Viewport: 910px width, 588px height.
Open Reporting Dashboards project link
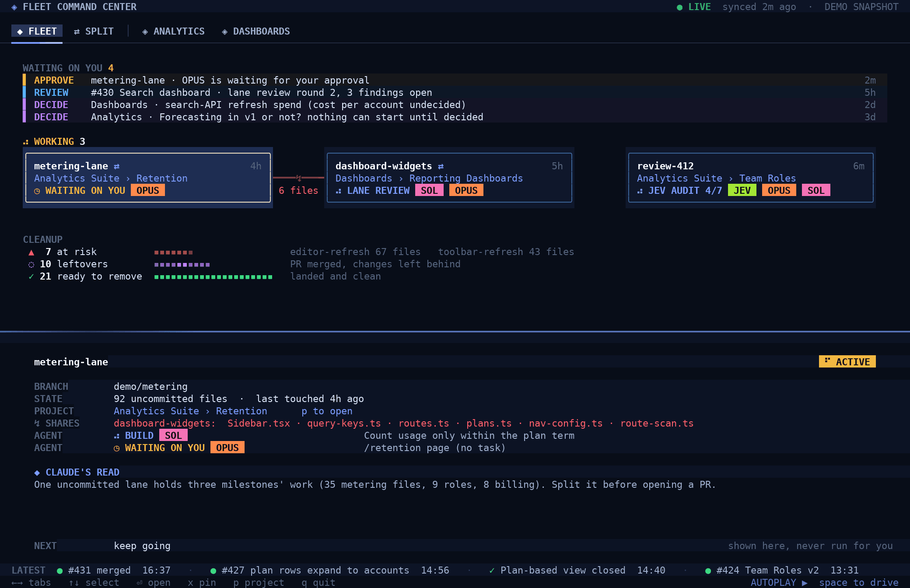[x=466, y=178]
